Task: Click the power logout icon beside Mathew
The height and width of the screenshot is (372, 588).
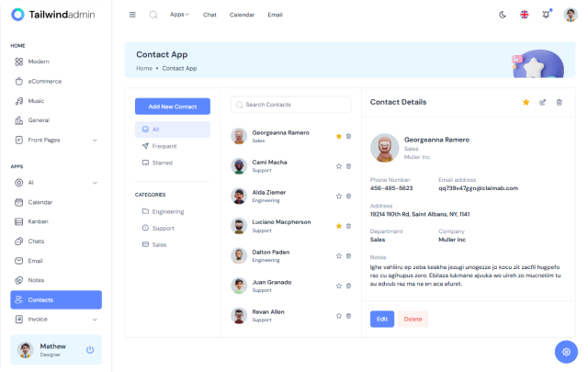Action: point(90,350)
